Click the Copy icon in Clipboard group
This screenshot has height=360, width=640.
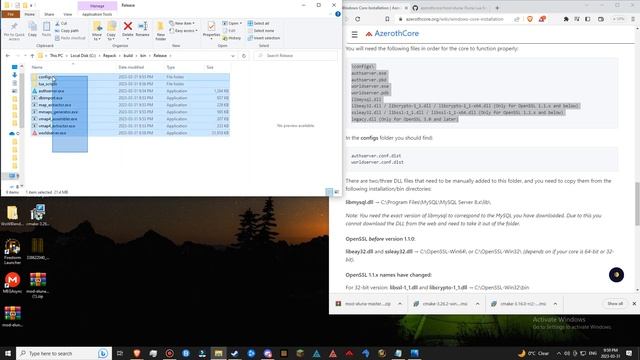pyautogui.click(x=32, y=30)
